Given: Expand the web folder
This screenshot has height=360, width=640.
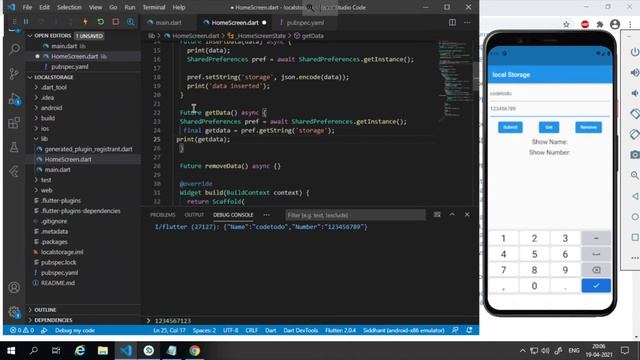Looking at the screenshot, I should [46, 190].
